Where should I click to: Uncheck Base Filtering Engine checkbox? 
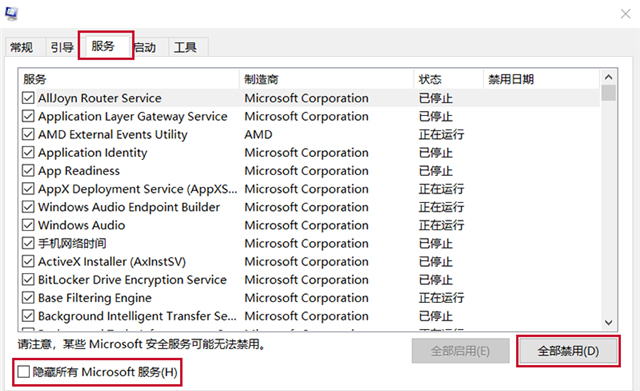coord(28,298)
